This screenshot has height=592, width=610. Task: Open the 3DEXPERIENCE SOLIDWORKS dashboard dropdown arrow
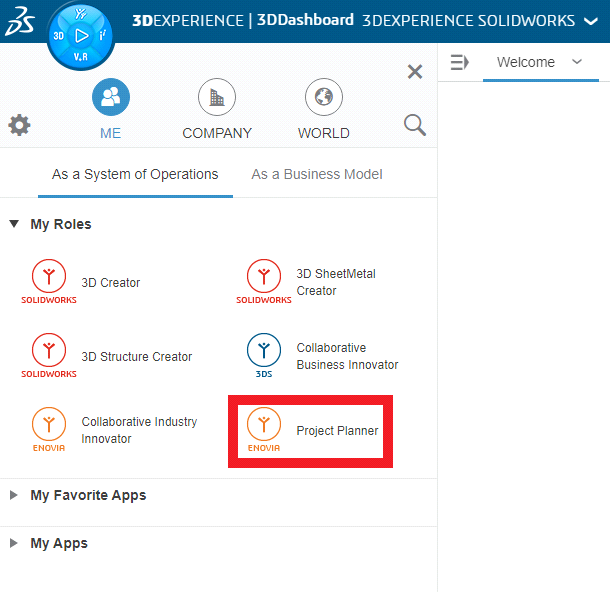(591, 21)
